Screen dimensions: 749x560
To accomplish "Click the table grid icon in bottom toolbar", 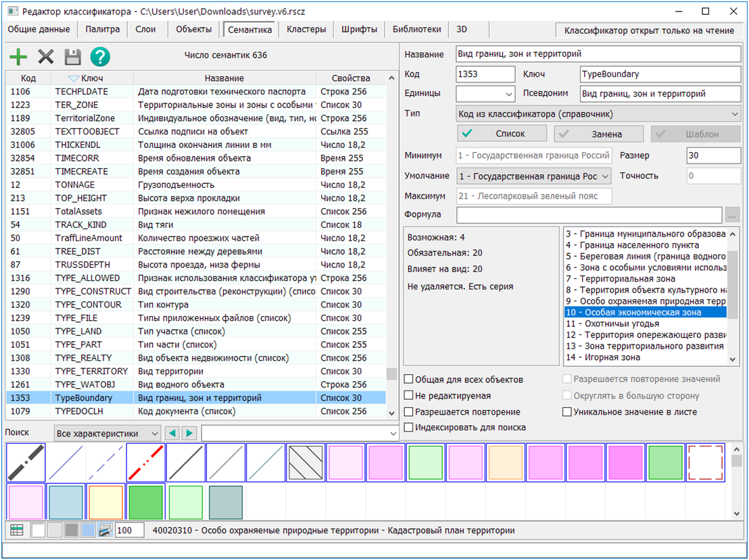I will (x=17, y=530).
